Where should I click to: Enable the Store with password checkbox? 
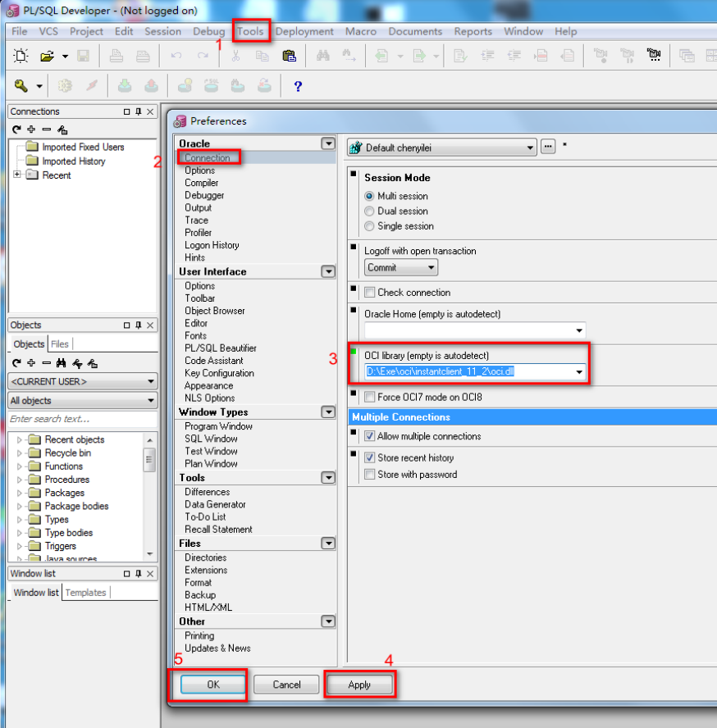[370, 475]
